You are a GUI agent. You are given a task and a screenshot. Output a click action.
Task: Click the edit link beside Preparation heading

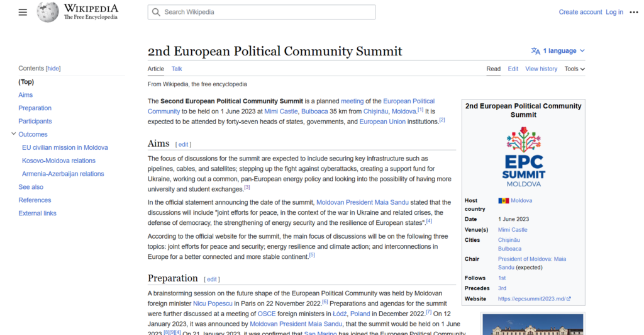point(211,279)
